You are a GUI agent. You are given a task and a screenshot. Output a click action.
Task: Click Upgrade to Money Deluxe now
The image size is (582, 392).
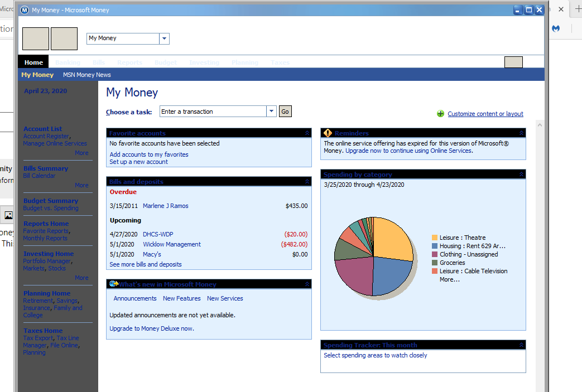pyautogui.click(x=151, y=328)
